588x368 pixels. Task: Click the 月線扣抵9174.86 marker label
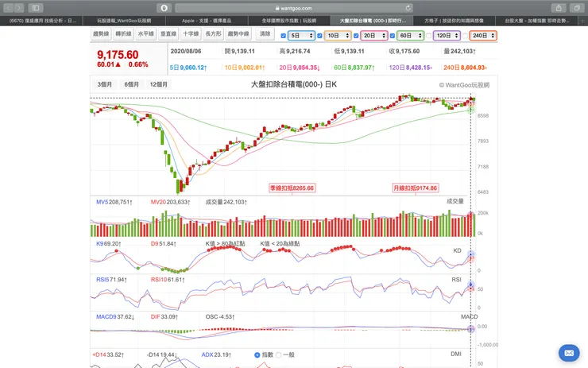(415, 188)
